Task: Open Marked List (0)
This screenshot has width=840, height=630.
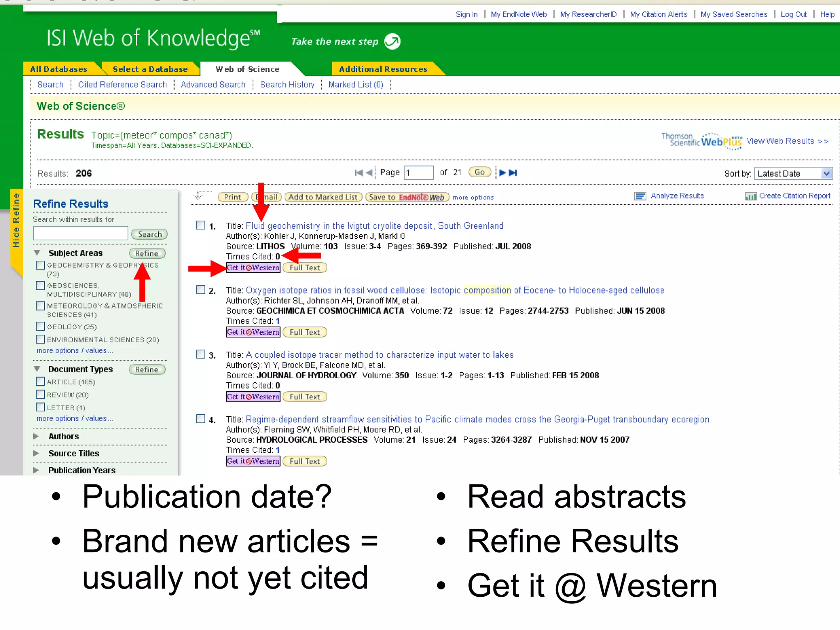Action: tap(356, 84)
